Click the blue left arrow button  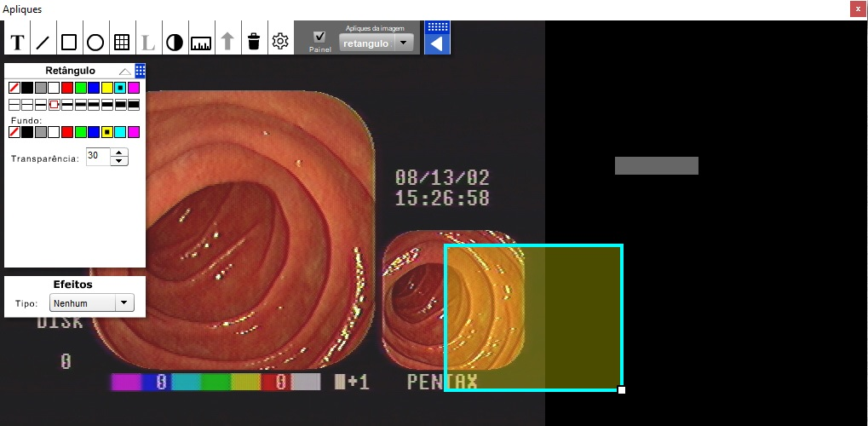[437, 43]
